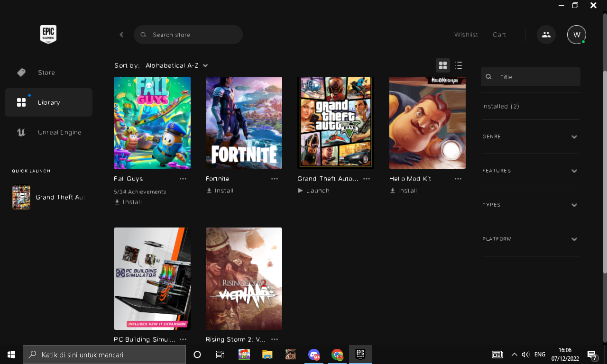The width and height of the screenshot is (607, 364).
Task: Expand the Types filter
Action: click(531, 205)
